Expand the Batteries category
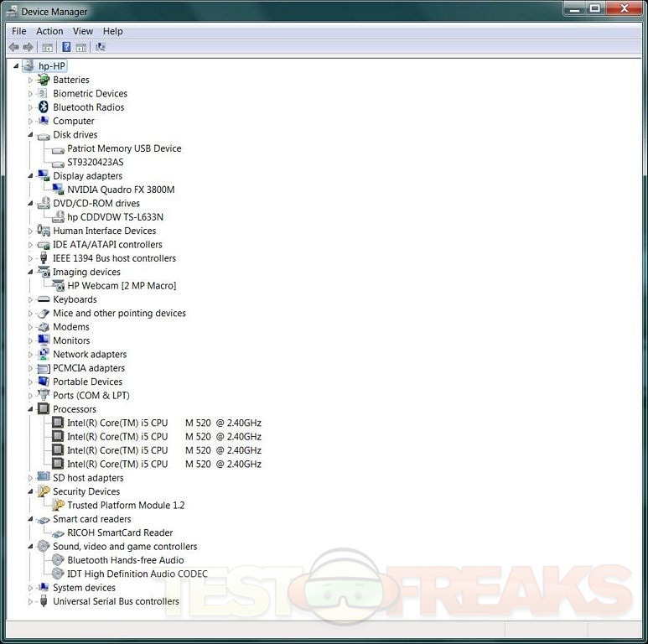 (31, 80)
